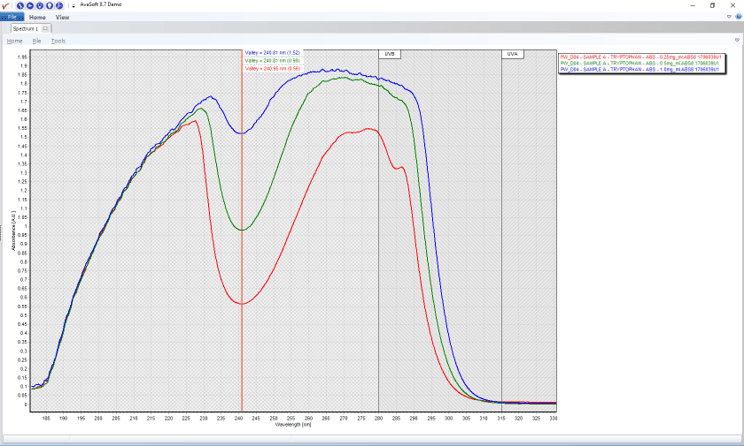The width and height of the screenshot is (744, 446).
Task: Close the Spectrum 1 tab with its button
Action: pos(46,28)
